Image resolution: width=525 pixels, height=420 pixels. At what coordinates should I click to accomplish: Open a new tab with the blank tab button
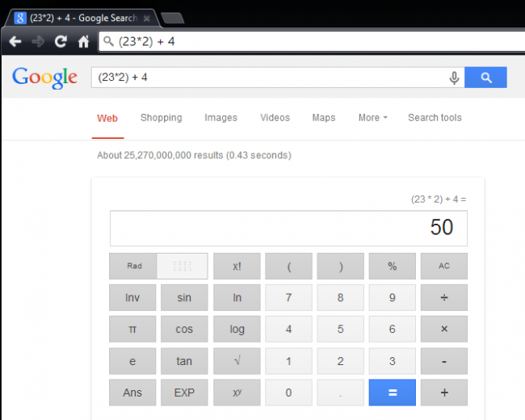[x=172, y=18]
